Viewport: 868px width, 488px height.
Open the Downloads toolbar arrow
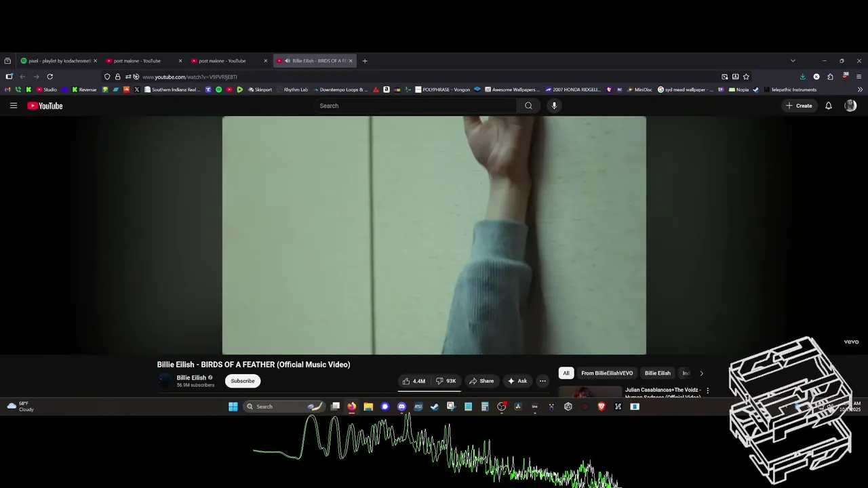[803, 77]
